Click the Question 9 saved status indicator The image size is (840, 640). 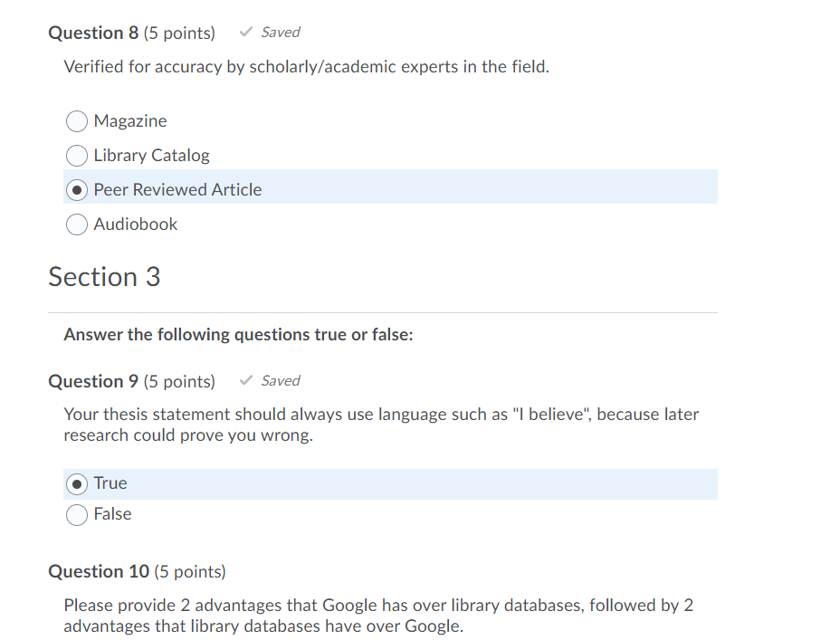click(269, 380)
